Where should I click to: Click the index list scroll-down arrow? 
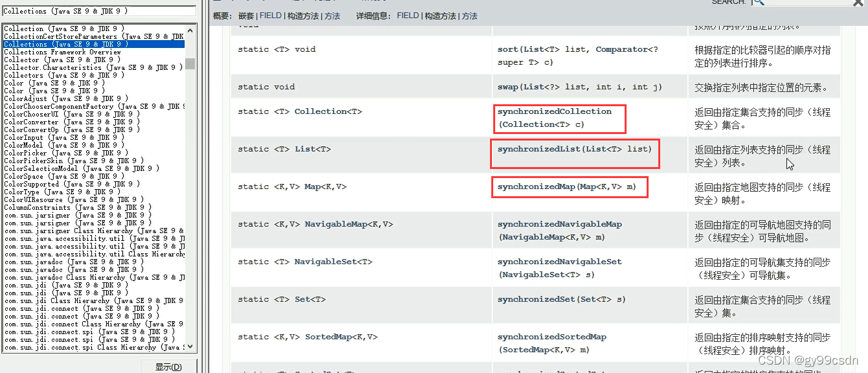pyautogui.click(x=190, y=348)
